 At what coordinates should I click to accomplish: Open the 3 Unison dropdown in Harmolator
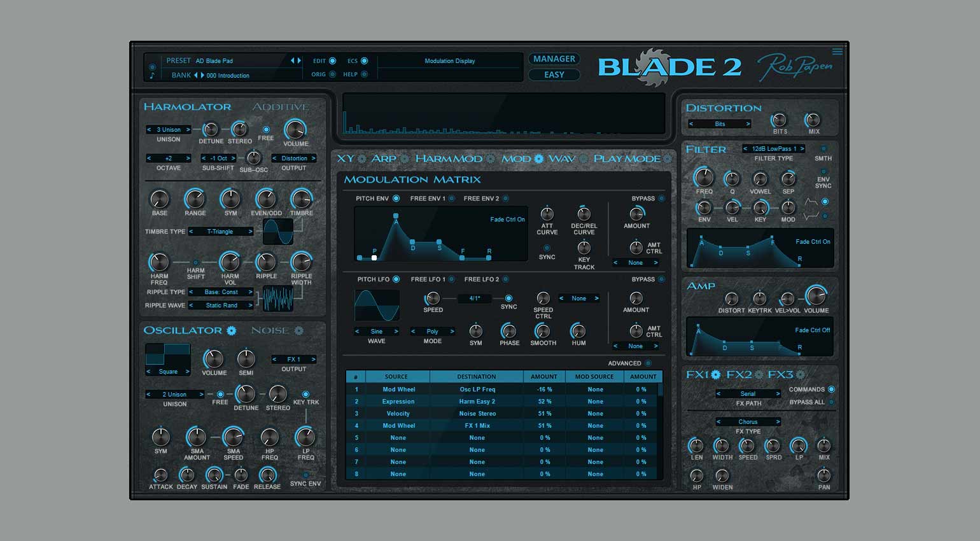tap(169, 129)
